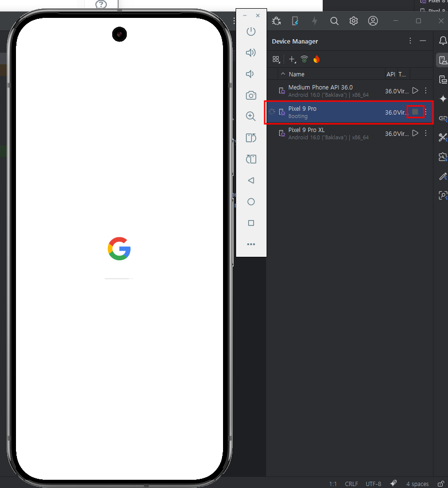The width and height of the screenshot is (448, 488).
Task: Toggle the read-only lock icon in status bar
Action: click(x=441, y=484)
